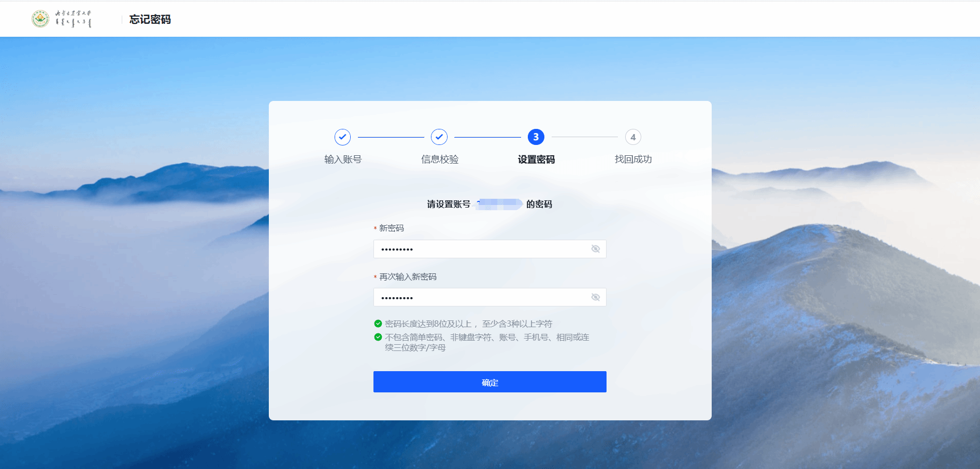Viewport: 980px width, 469px height.
Task: Click the blurred account name text
Action: pos(499,204)
